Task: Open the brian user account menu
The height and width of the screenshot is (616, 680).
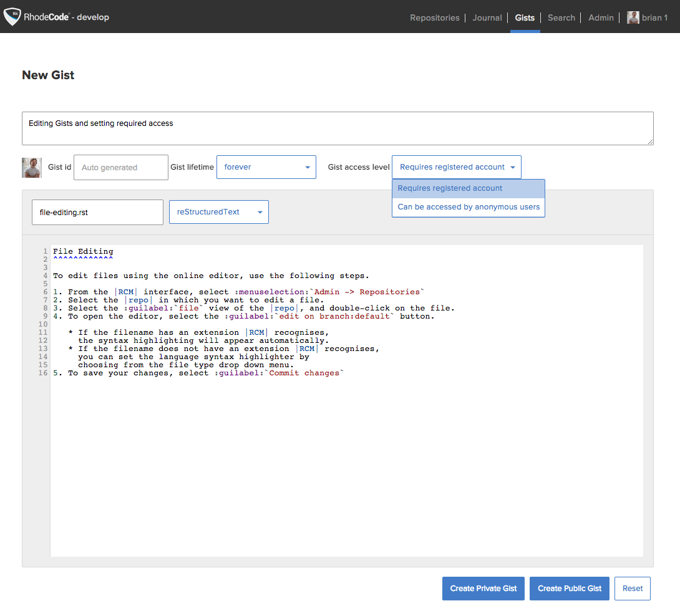Action: (654, 17)
